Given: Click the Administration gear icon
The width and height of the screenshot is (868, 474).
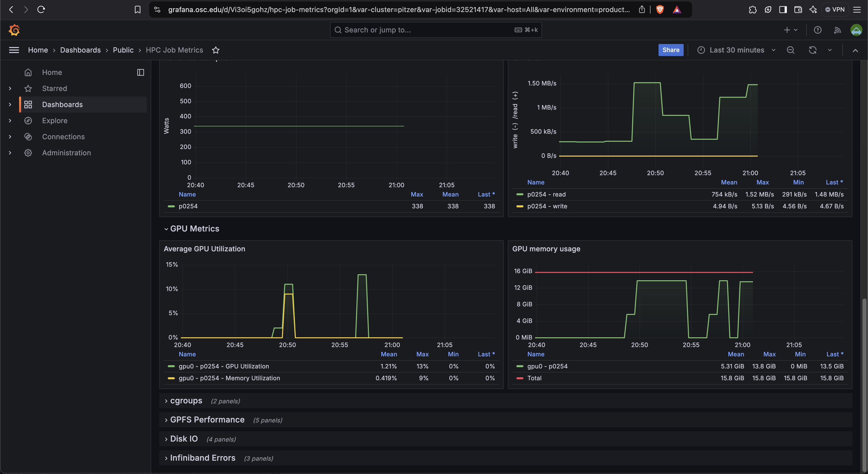Looking at the screenshot, I should (28, 153).
